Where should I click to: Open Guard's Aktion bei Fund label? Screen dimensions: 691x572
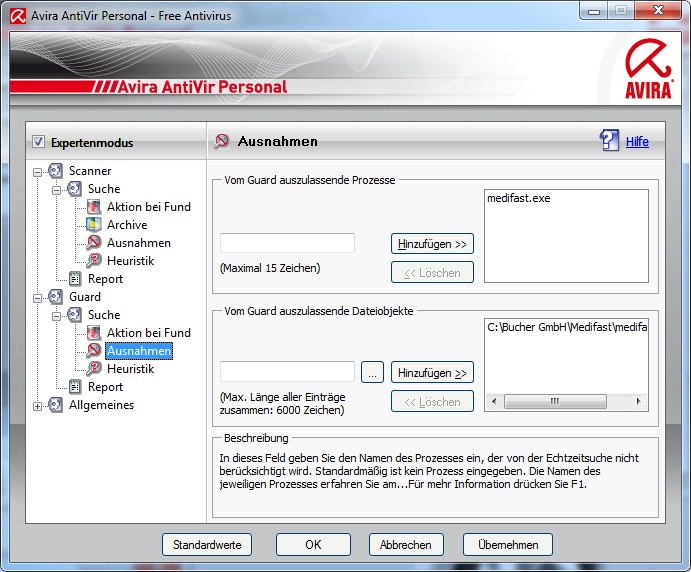tap(149, 333)
